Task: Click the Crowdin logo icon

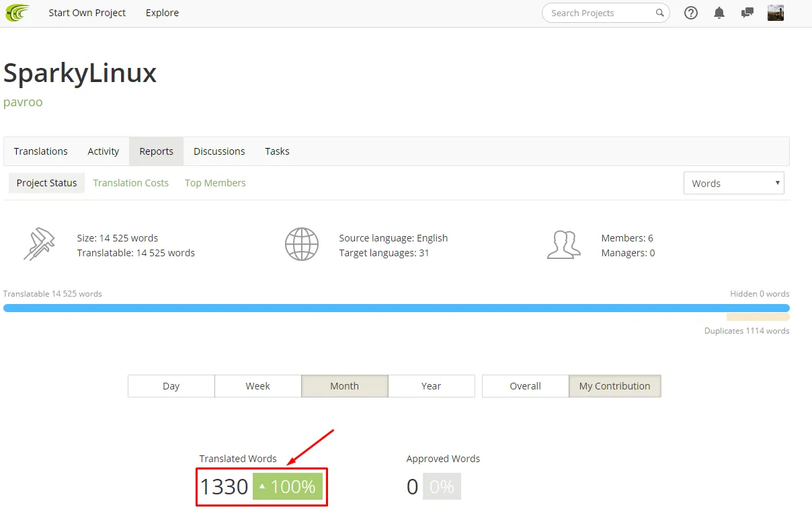Action: (17, 13)
